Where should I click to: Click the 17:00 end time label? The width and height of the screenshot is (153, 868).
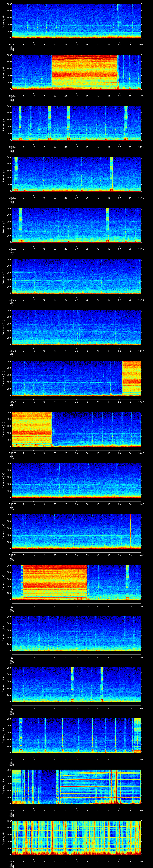141,402
